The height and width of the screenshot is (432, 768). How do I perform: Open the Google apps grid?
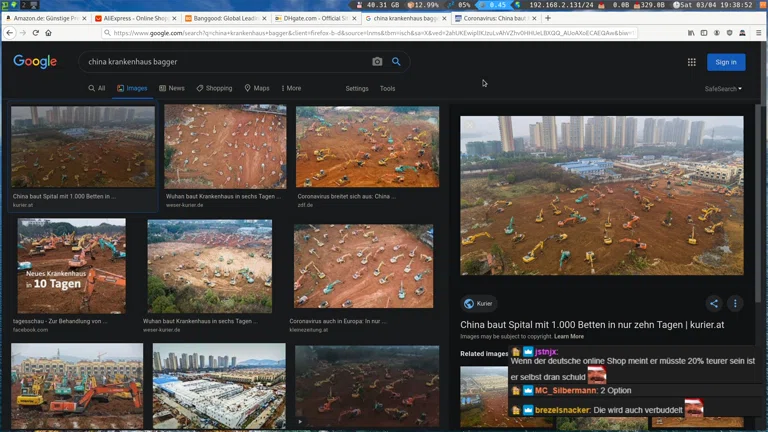691,62
